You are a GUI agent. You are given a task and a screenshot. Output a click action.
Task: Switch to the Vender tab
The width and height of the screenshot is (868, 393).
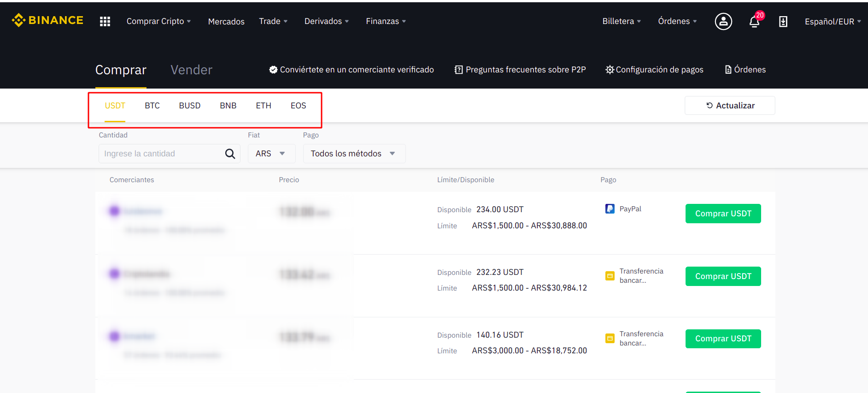[191, 70]
